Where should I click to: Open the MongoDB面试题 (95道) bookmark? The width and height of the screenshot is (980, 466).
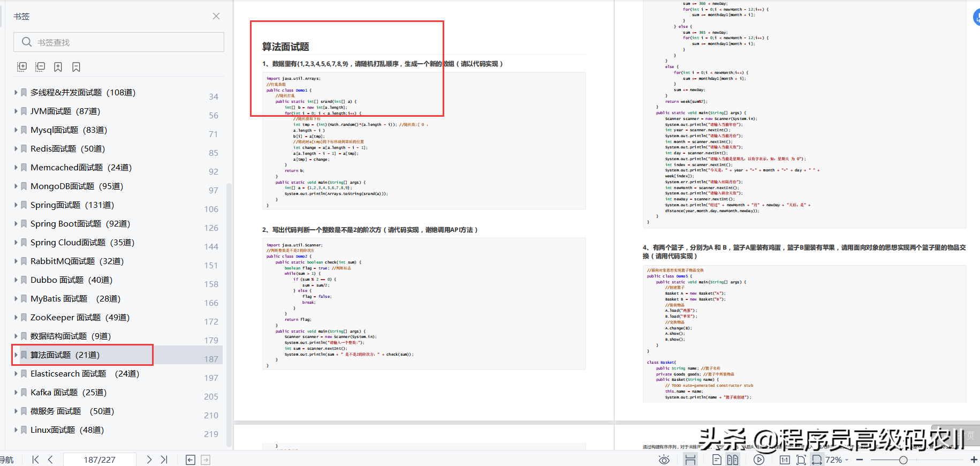tap(77, 186)
